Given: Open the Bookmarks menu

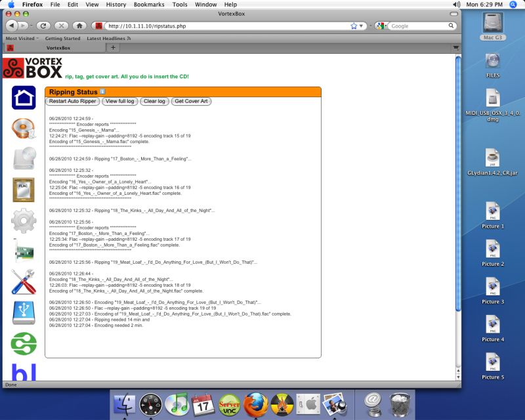Looking at the screenshot, I should (149, 5).
